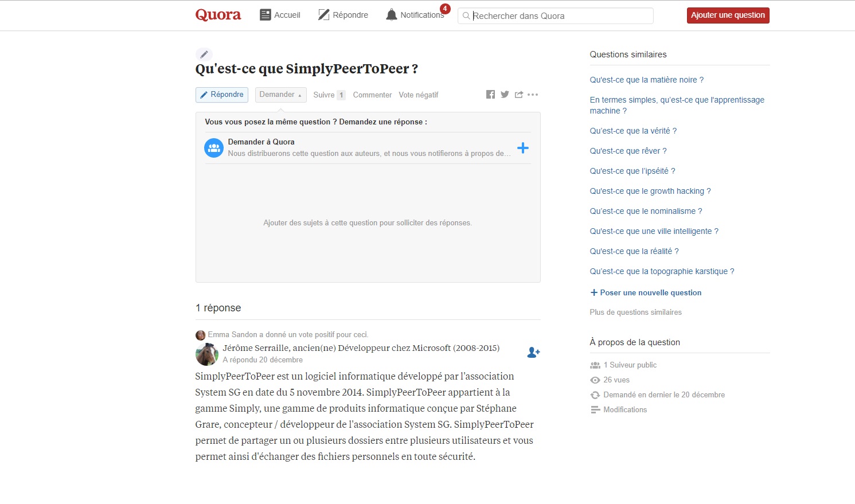This screenshot has width=855, height=504.
Task: Click Commenter on the question
Action: tap(372, 95)
